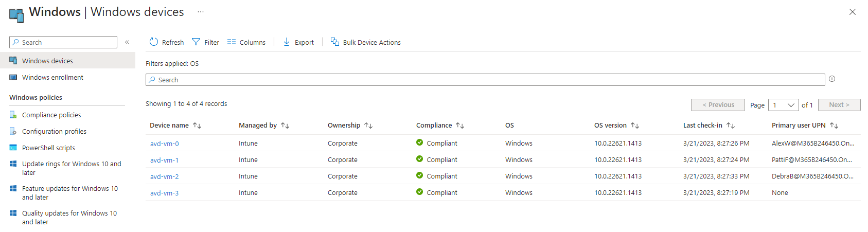This screenshot has height=232, width=868.
Task: Open Bulk Device Actions
Action: click(366, 42)
